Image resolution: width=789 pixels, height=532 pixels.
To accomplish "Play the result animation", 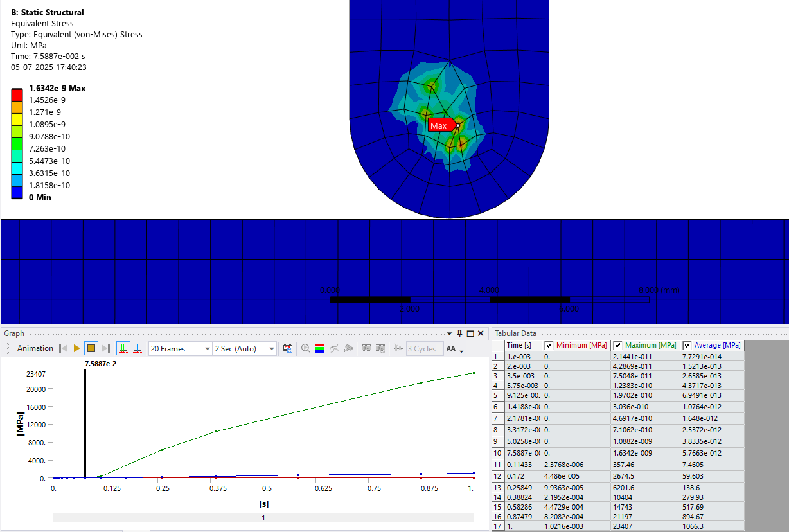I will point(76,348).
